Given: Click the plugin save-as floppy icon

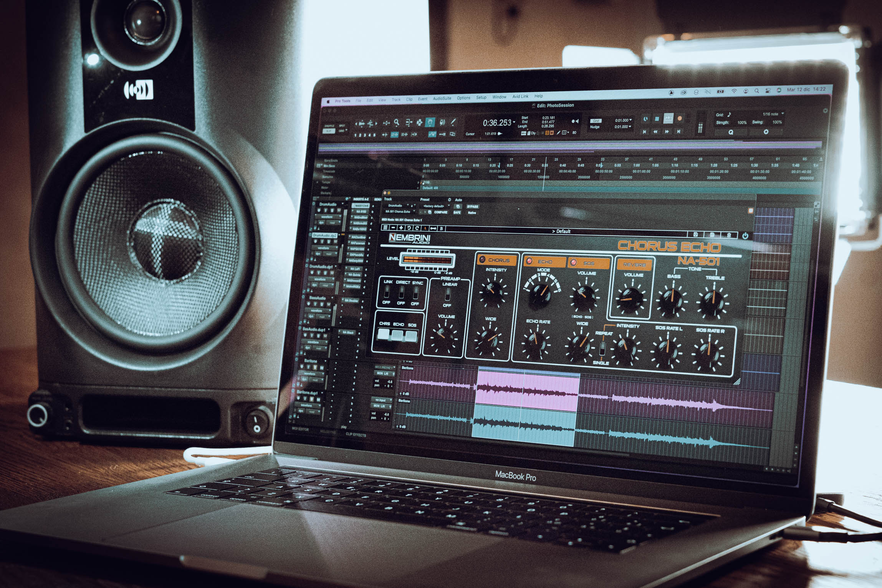Looking at the screenshot, I should point(712,235).
